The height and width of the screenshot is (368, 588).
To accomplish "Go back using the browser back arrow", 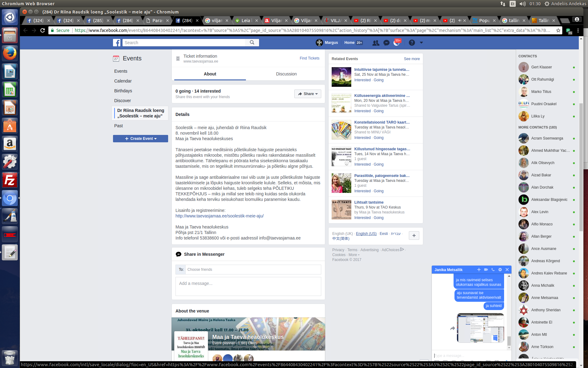I will 25,30.
